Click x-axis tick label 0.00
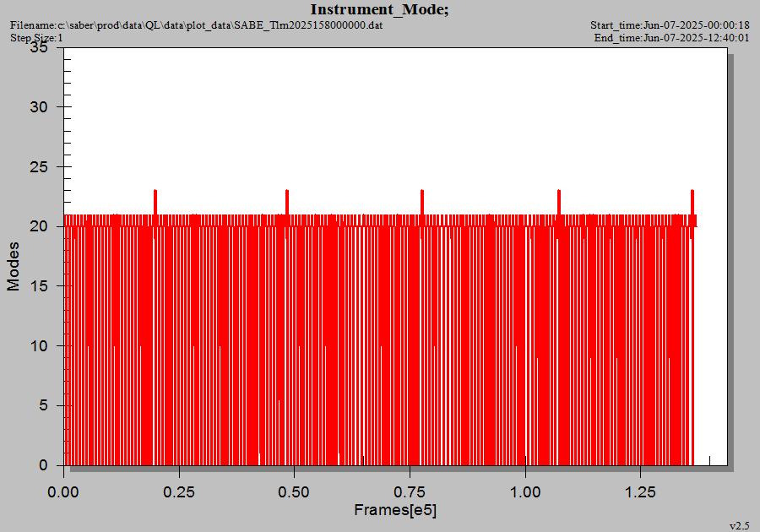Image resolution: width=760 pixels, height=532 pixels. click(63, 492)
